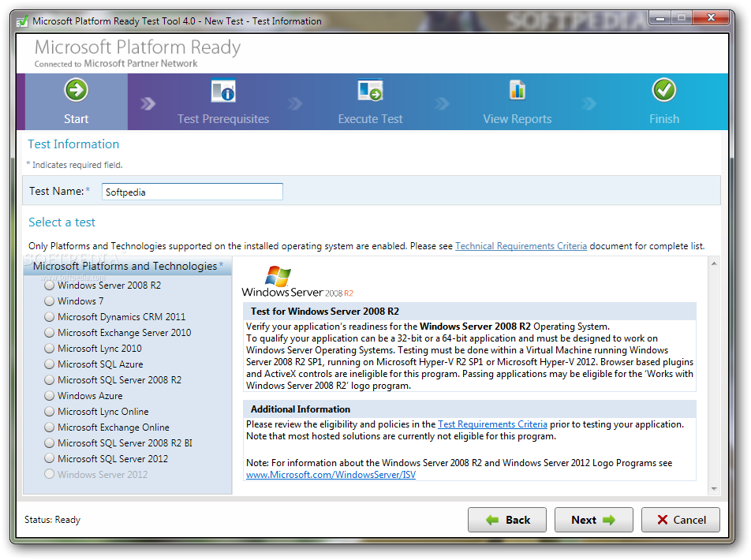Choose Microsoft Exchange Online option
This screenshot has height=560, width=751.
coord(49,427)
